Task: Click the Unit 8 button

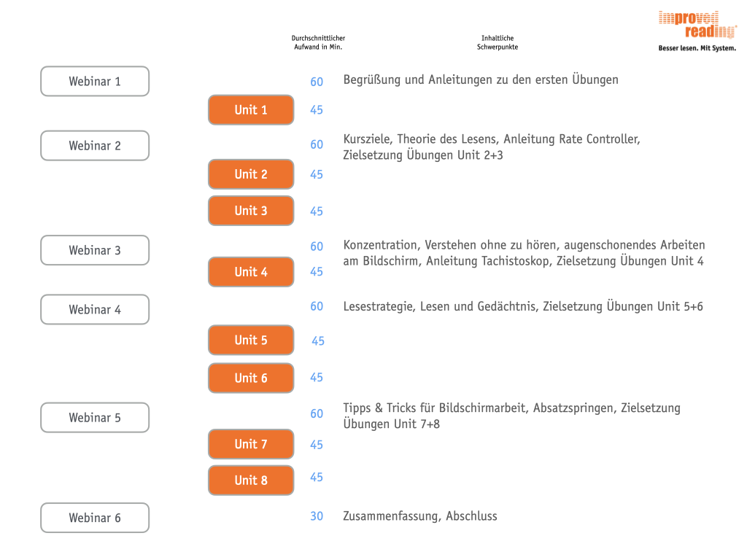Action: [x=251, y=480]
